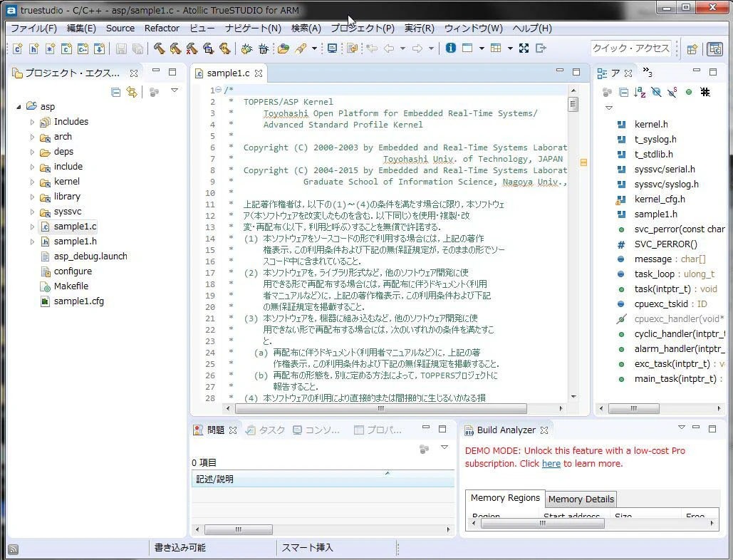
Task: Switch to the Memory Details tab
Action: (x=581, y=499)
